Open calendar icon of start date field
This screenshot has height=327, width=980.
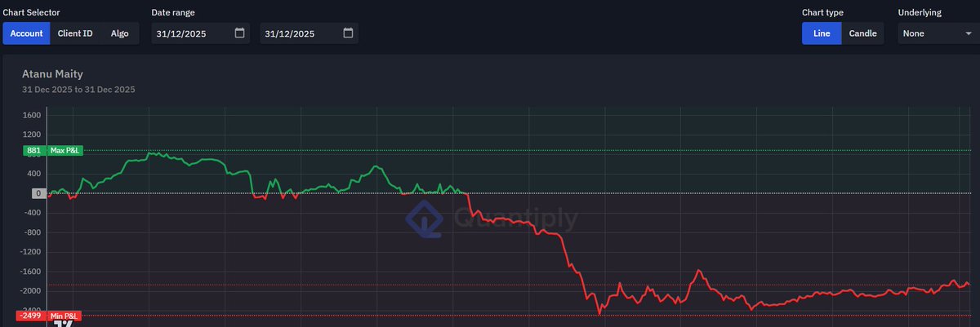(x=239, y=33)
